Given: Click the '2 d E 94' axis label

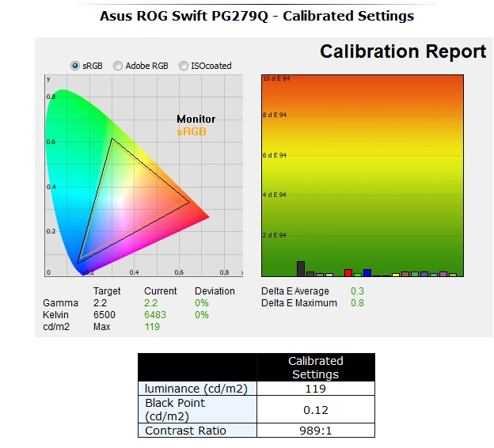Looking at the screenshot, I should point(275,235).
